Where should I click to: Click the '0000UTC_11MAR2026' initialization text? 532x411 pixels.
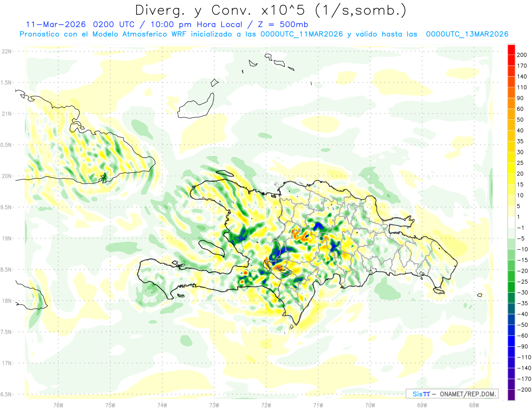click(302, 34)
